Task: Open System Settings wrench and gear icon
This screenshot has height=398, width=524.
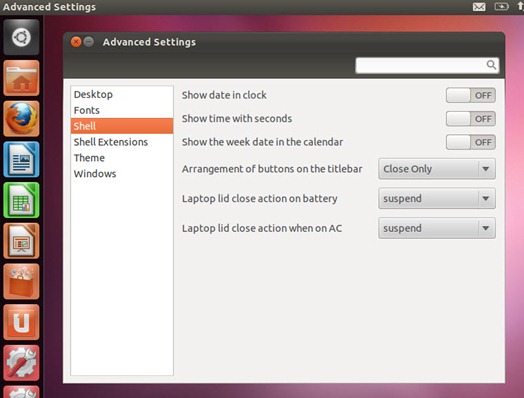Action: [21, 363]
